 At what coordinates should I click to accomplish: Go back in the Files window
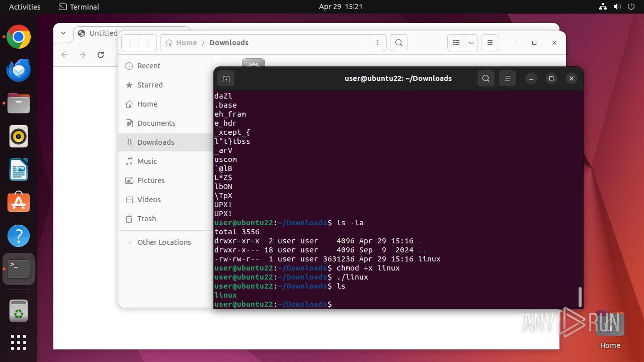(130, 43)
